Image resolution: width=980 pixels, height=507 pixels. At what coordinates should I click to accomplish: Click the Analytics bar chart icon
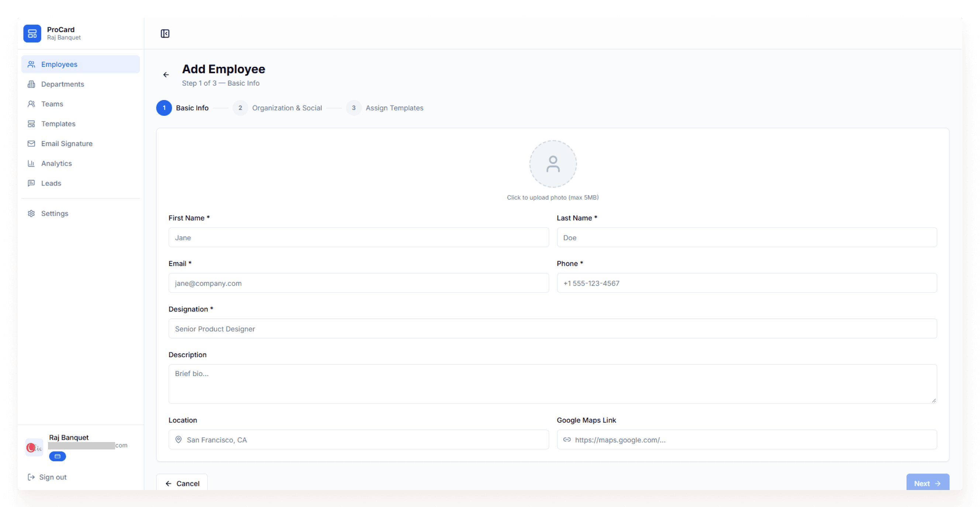pos(31,163)
